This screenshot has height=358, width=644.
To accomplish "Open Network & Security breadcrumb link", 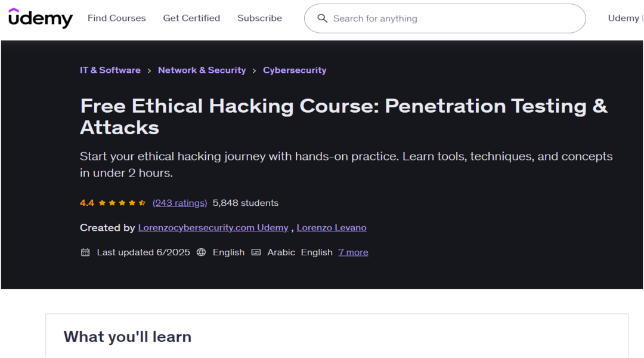I will pyautogui.click(x=202, y=70).
